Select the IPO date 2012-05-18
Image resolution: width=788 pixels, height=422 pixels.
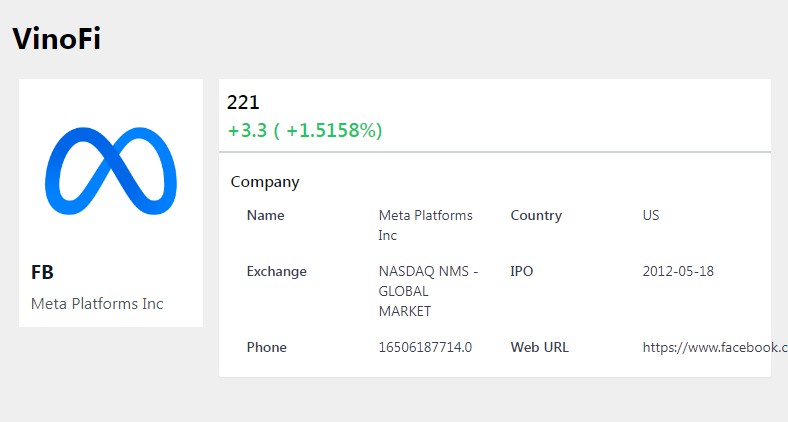[x=678, y=271]
